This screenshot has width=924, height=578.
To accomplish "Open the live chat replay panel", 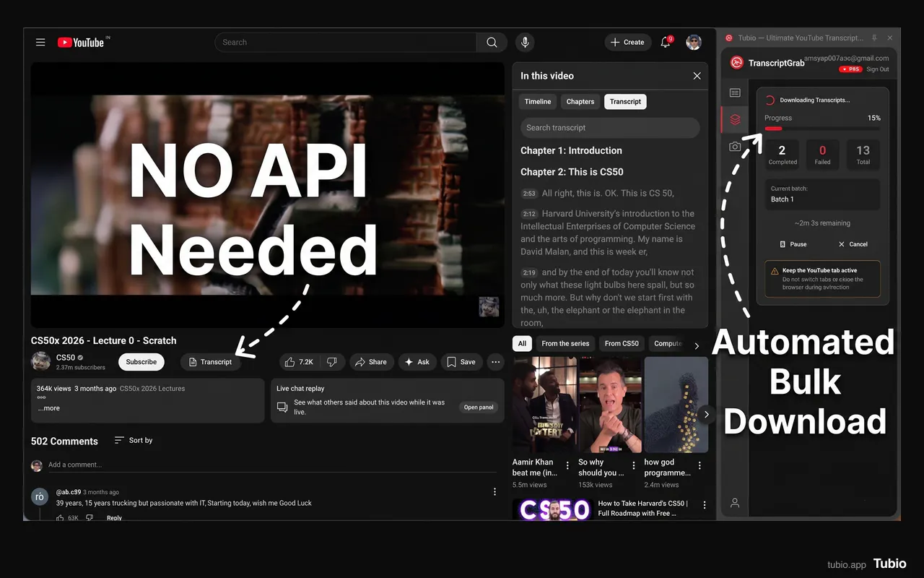I will [x=479, y=407].
